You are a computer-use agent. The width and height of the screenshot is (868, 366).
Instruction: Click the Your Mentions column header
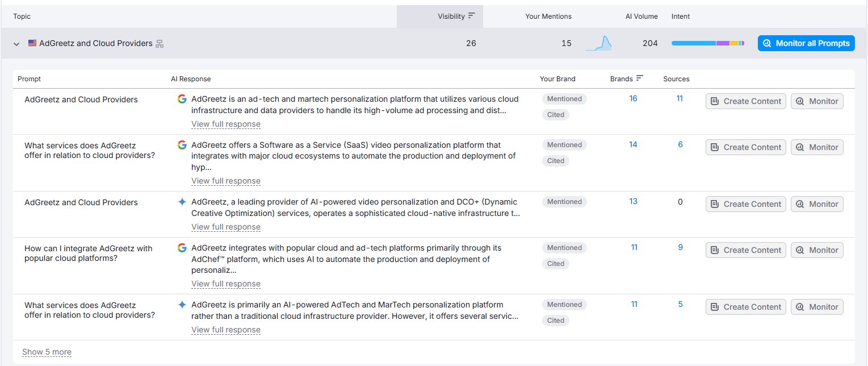548,16
